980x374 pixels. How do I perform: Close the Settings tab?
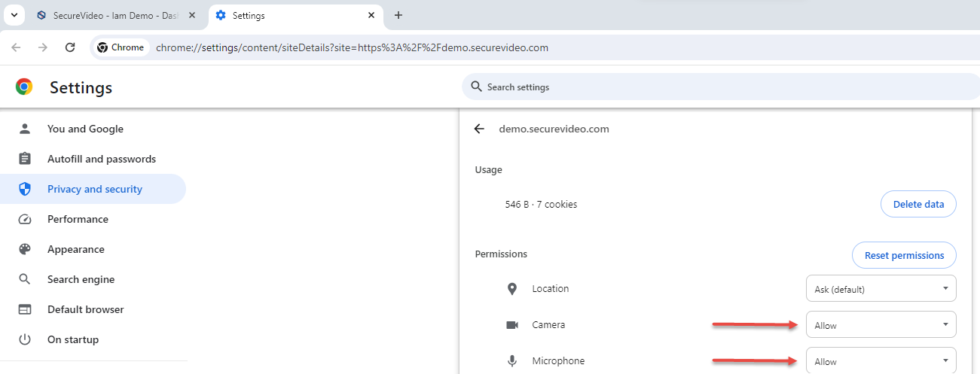[x=371, y=15]
